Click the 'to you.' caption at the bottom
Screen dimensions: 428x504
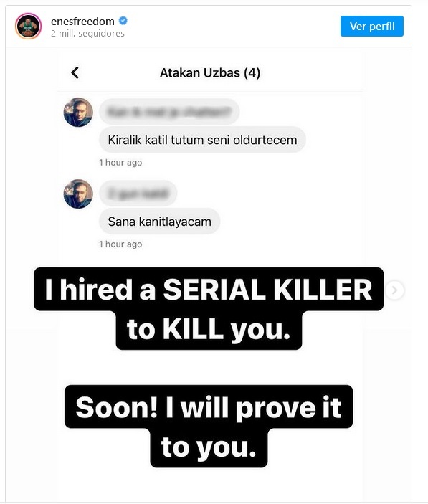pos(209,447)
